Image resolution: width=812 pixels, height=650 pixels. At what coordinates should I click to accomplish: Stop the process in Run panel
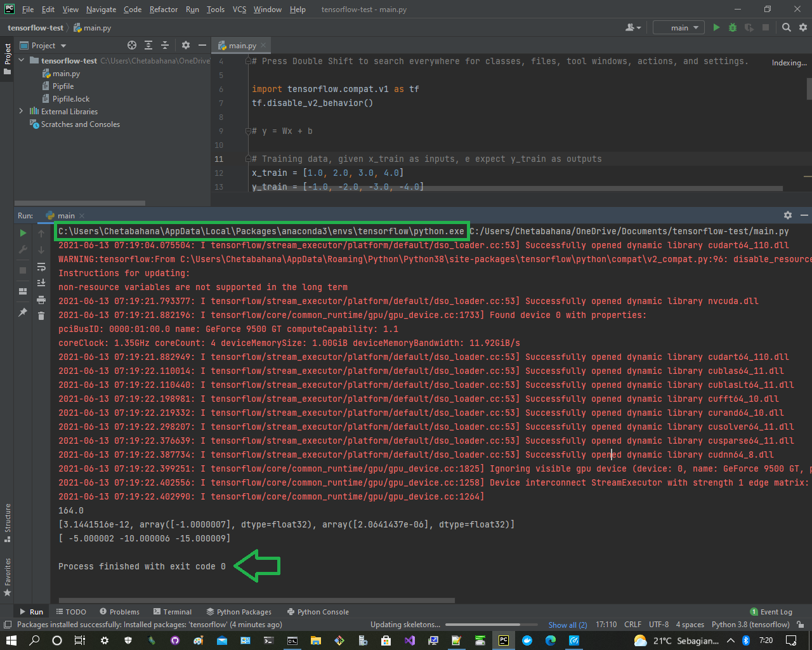23,270
